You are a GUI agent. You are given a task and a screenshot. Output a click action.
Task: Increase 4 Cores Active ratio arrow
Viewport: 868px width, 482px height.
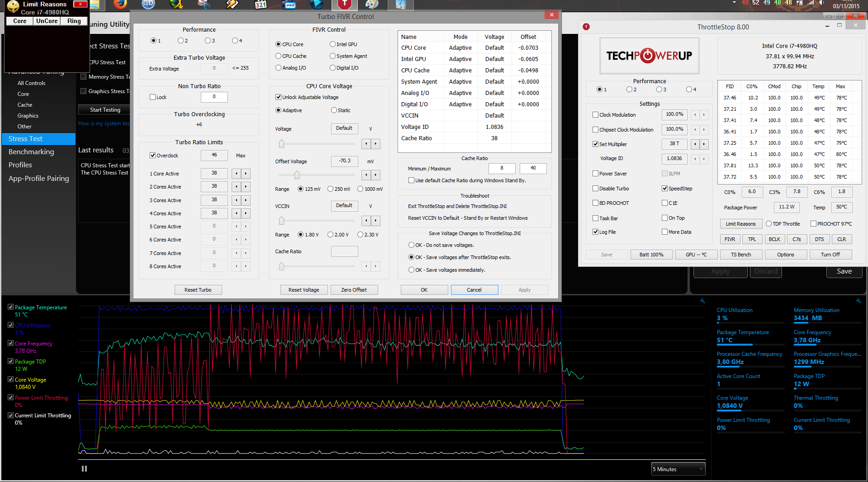pos(246,213)
